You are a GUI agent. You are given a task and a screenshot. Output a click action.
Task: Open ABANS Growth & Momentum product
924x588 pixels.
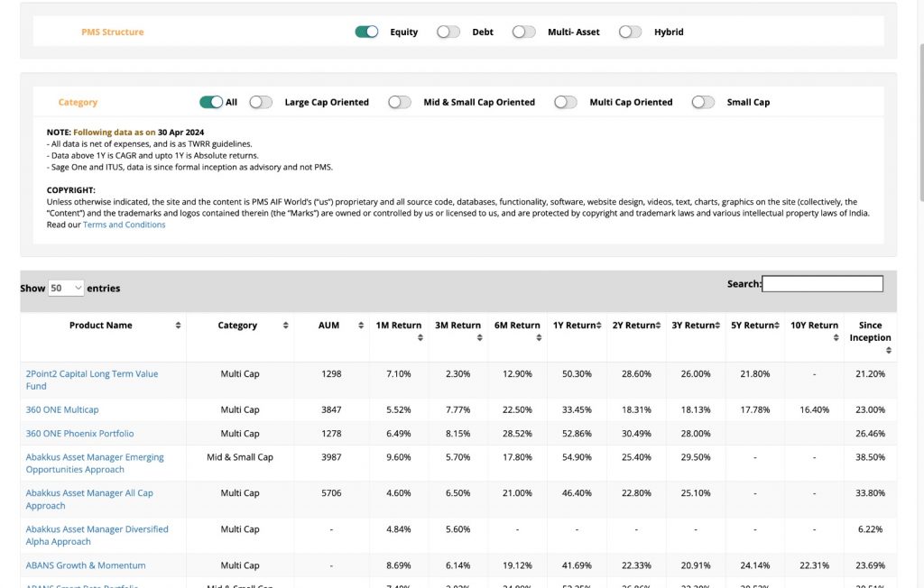pyautogui.click(x=86, y=565)
